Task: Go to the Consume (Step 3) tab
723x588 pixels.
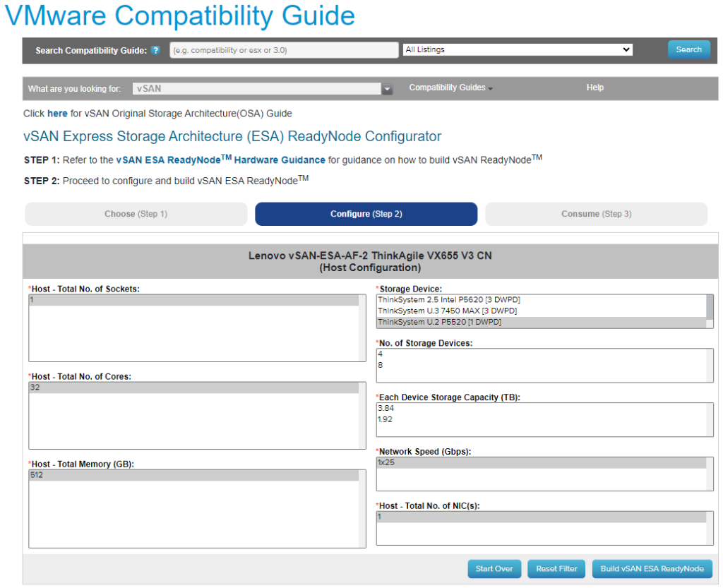Action: 596,214
